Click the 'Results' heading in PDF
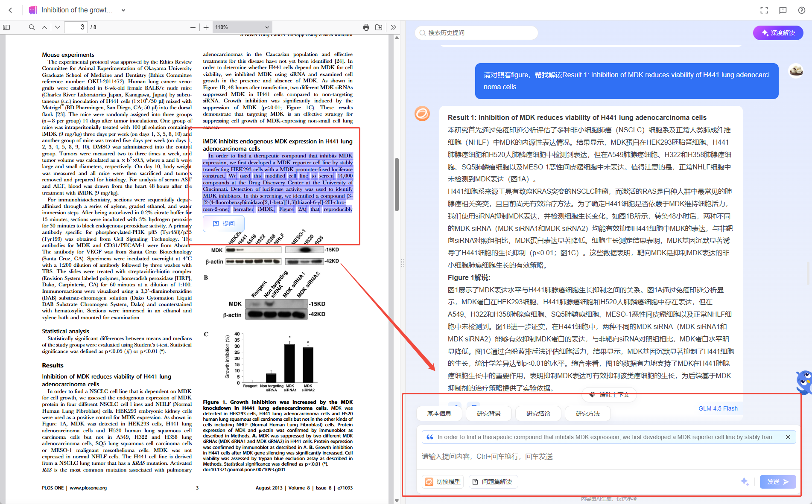The image size is (812, 504). click(x=53, y=365)
